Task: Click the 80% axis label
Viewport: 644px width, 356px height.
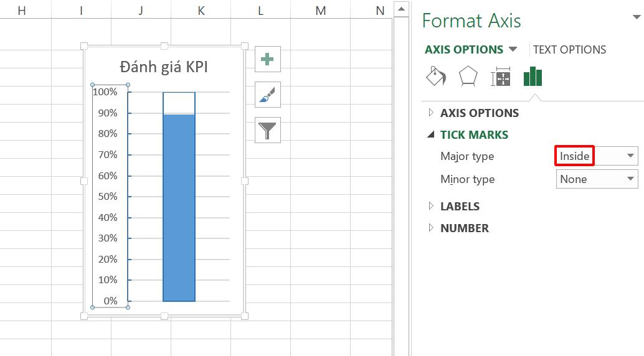Action: (108, 133)
